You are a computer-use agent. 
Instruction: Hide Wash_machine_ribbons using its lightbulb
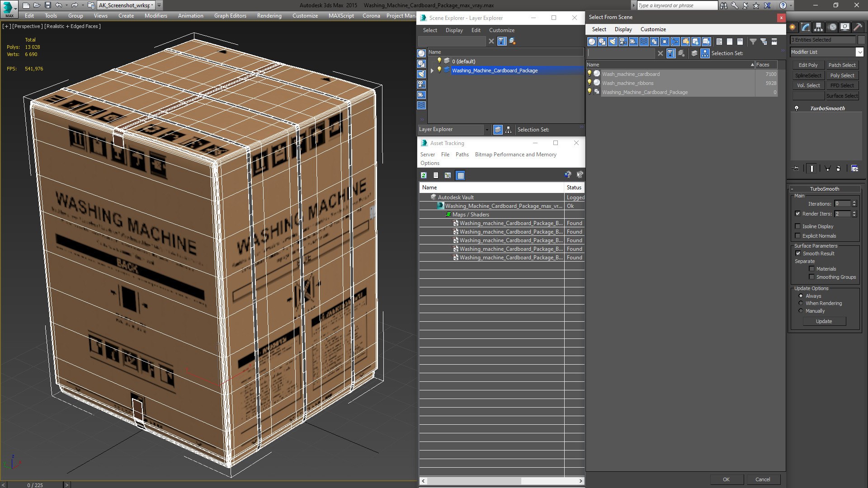coord(589,83)
